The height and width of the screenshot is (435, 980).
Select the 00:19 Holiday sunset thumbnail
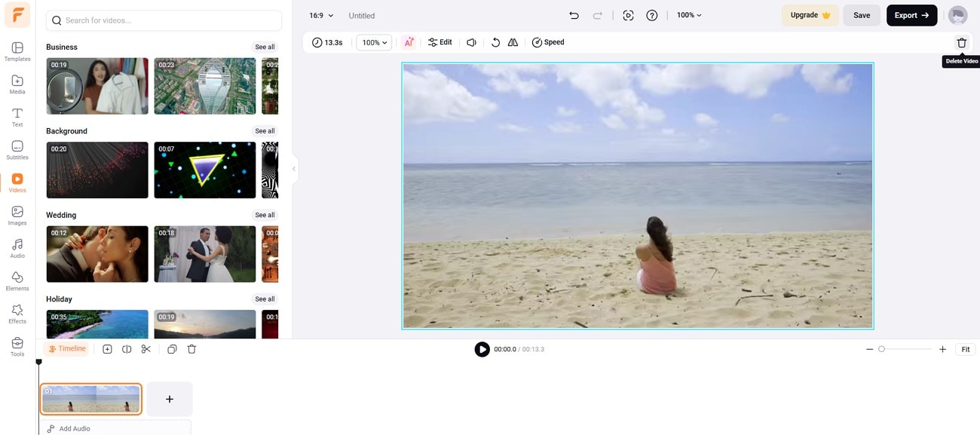205,324
